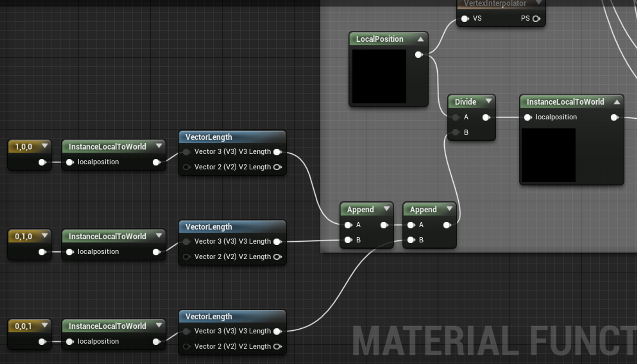Select the top-left InstanceLocalToWorld node header
Viewport: 637px width, 364px height.
(x=107, y=147)
